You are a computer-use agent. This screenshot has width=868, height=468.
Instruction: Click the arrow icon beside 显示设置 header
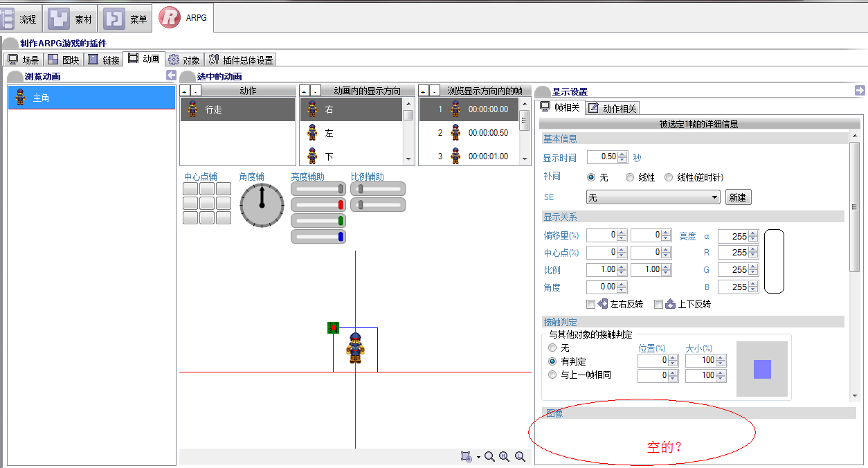tap(860, 90)
